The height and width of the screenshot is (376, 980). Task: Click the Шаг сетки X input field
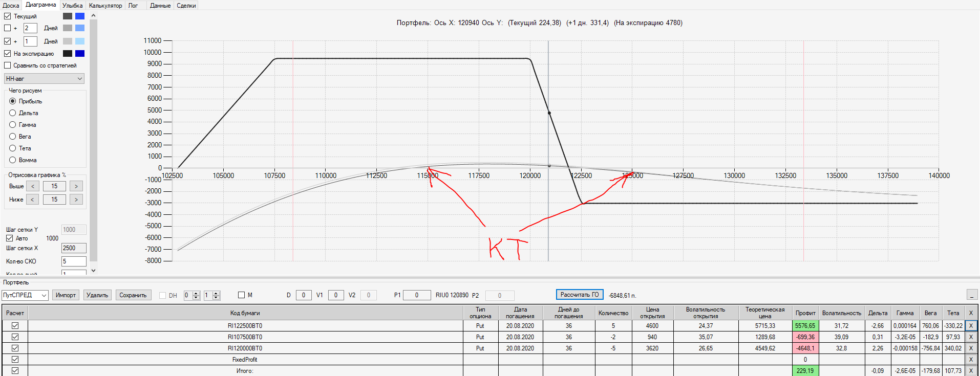(74, 248)
